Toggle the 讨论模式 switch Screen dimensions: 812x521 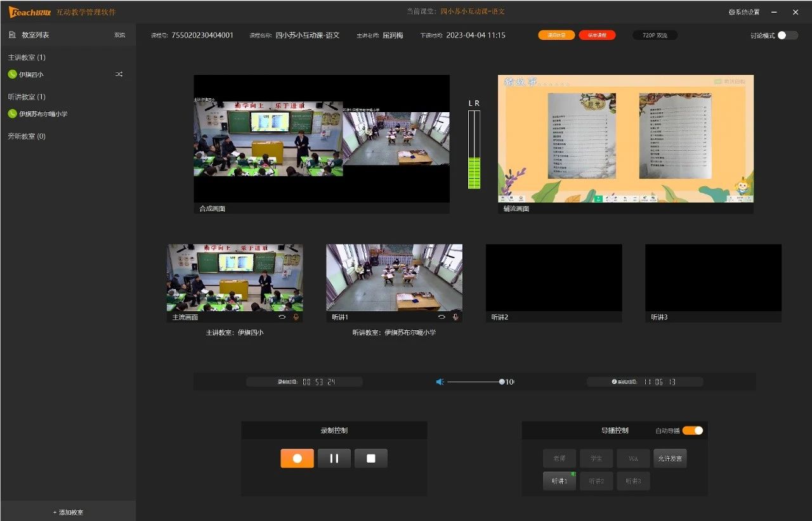point(787,35)
